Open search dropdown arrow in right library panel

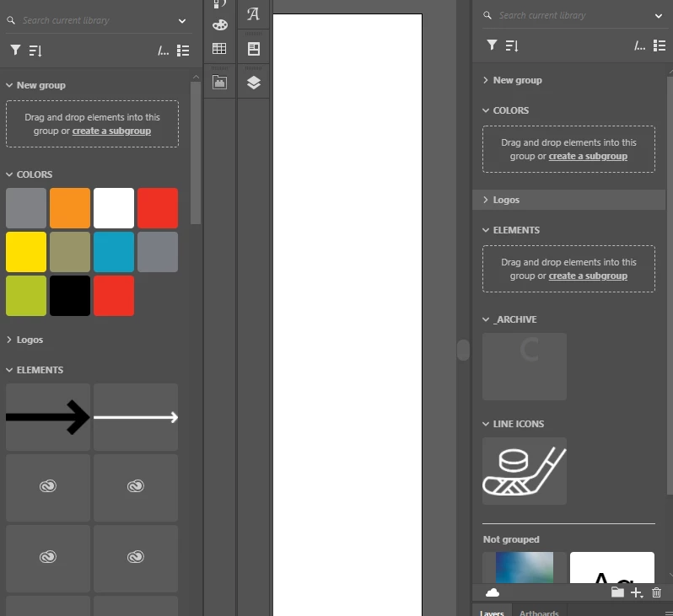tap(659, 16)
